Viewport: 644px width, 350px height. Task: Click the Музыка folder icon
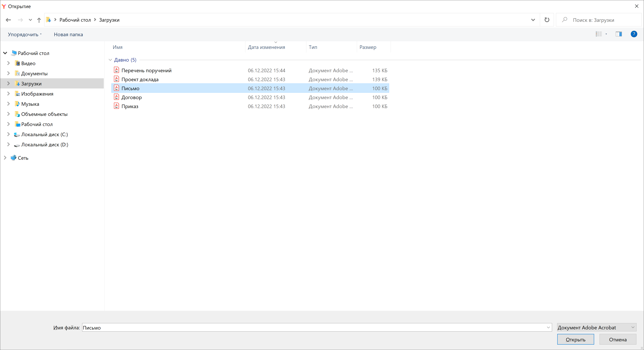point(17,104)
